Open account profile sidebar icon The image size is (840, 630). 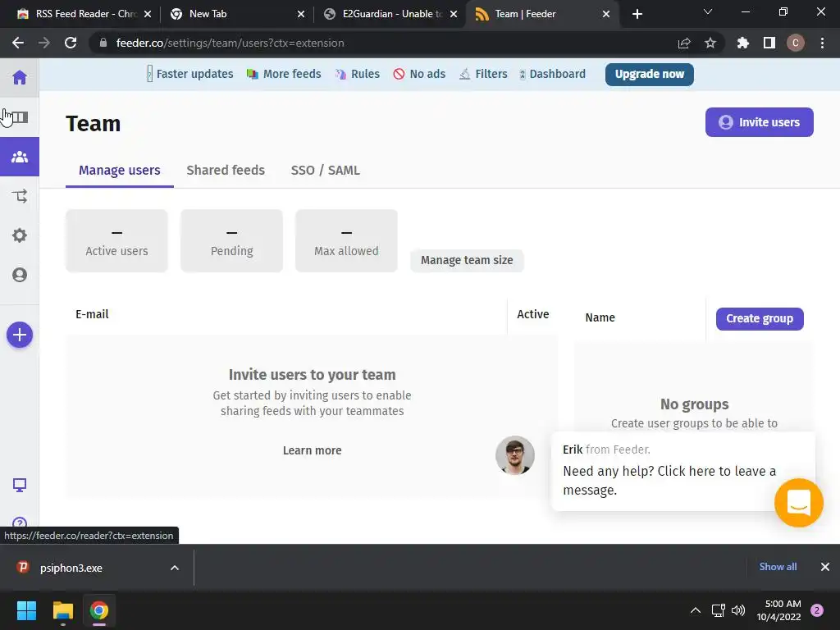click(x=20, y=275)
